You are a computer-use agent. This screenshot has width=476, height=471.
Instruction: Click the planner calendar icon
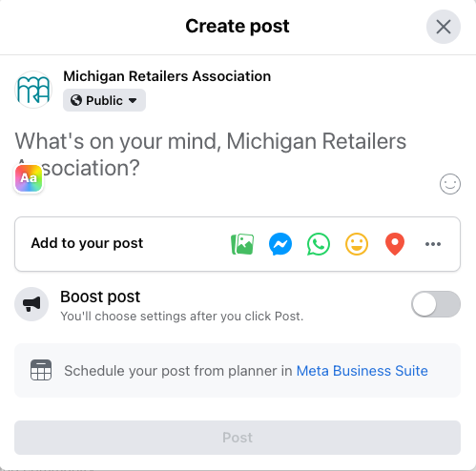pos(41,370)
